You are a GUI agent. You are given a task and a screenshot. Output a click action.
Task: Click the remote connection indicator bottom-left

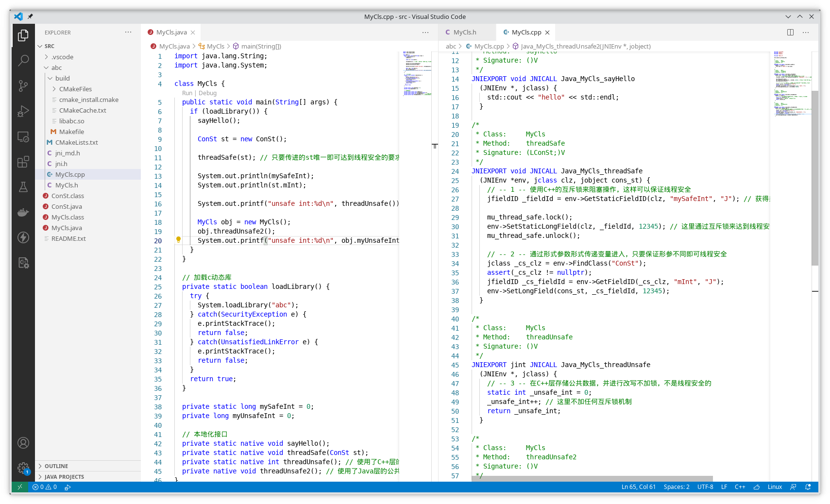(20, 487)
